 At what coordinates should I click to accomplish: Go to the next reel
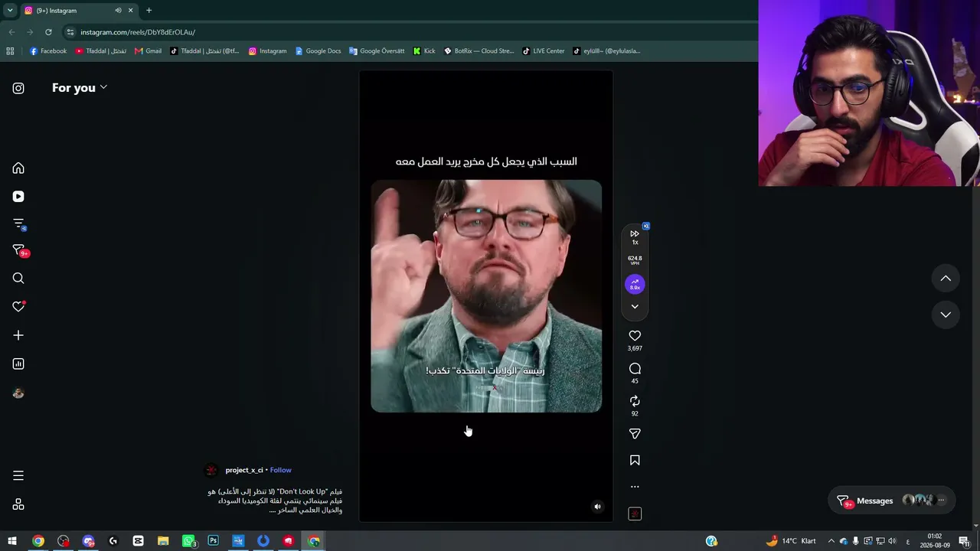[x=946, y=315]
